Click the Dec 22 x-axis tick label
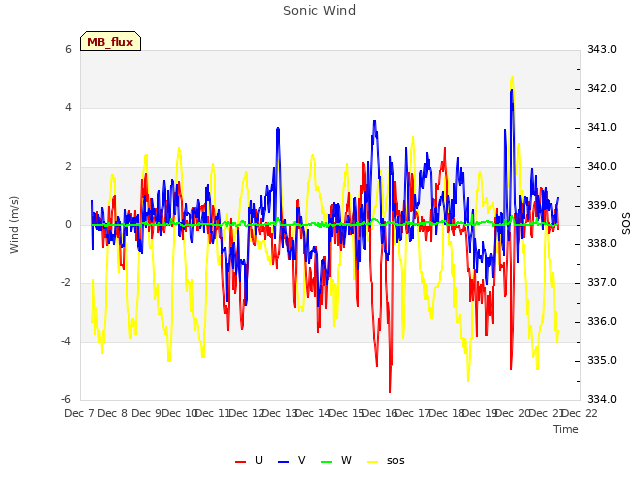 tap(580, 413)
